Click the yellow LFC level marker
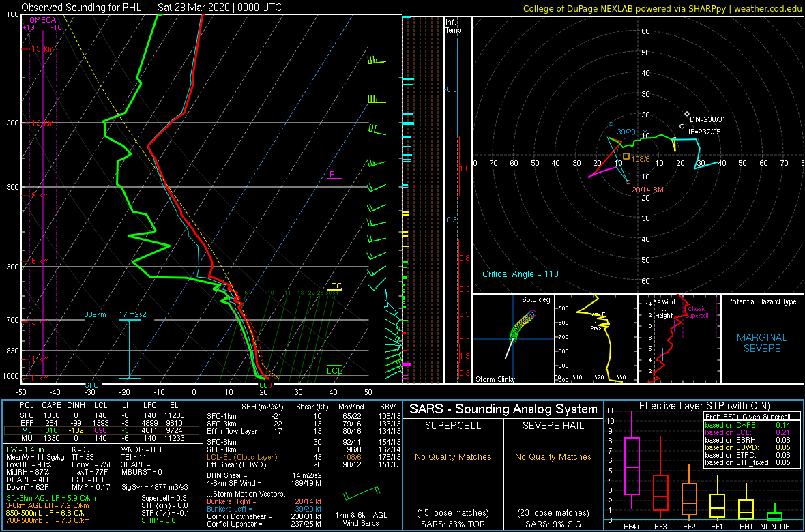The height and width of the screenshot is (532, 805). tap(334, 286)
